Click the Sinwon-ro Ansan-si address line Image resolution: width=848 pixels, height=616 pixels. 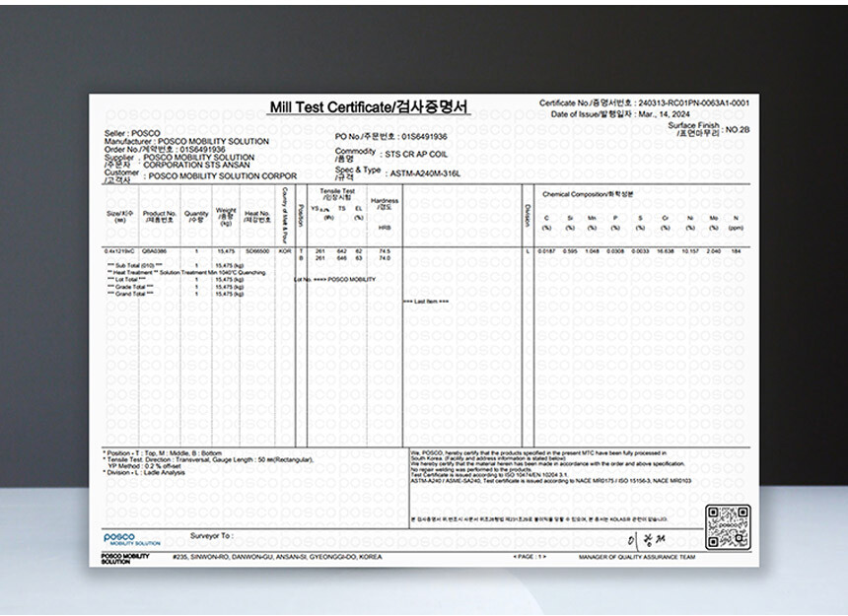[x=277, y=557]
